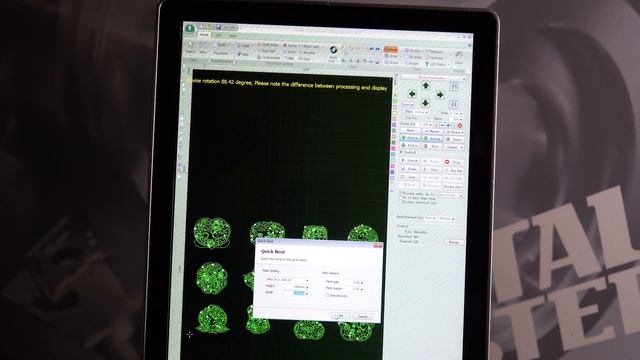Click the Start button in the console

click(x=410, y=160)
